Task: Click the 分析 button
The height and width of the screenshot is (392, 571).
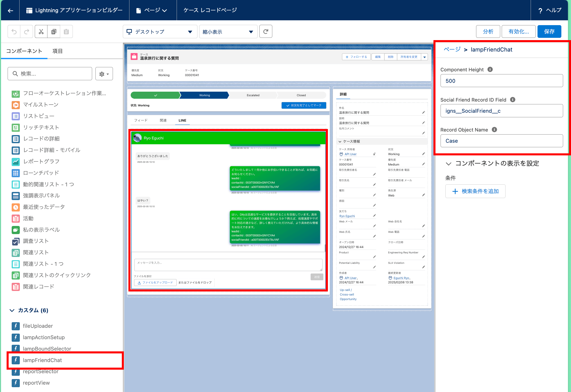Action: coord(488,31)
